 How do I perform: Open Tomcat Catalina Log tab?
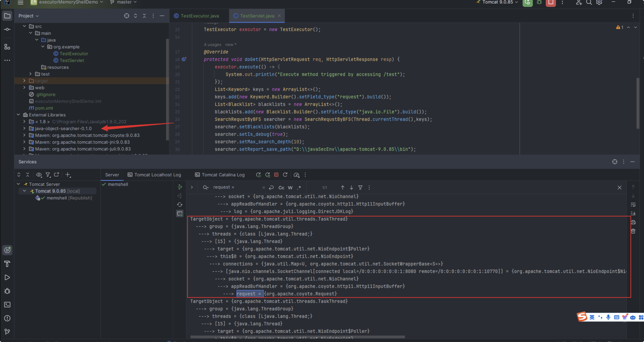(220, 175)
